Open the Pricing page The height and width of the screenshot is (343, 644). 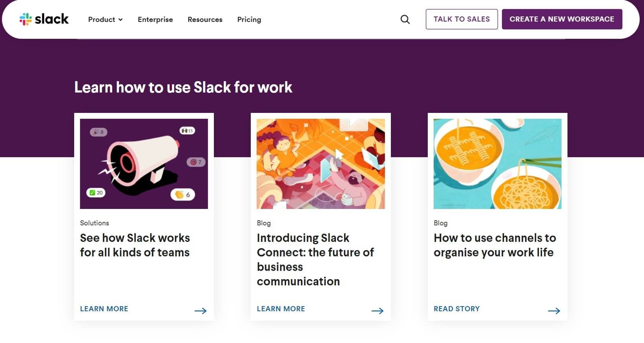[x=249, y=20]
